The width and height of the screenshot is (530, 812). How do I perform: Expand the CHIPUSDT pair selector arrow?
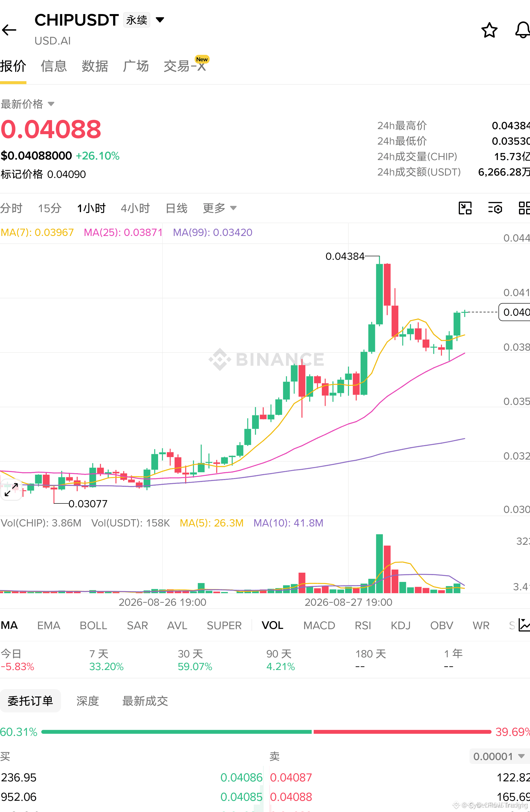(160, 20)
